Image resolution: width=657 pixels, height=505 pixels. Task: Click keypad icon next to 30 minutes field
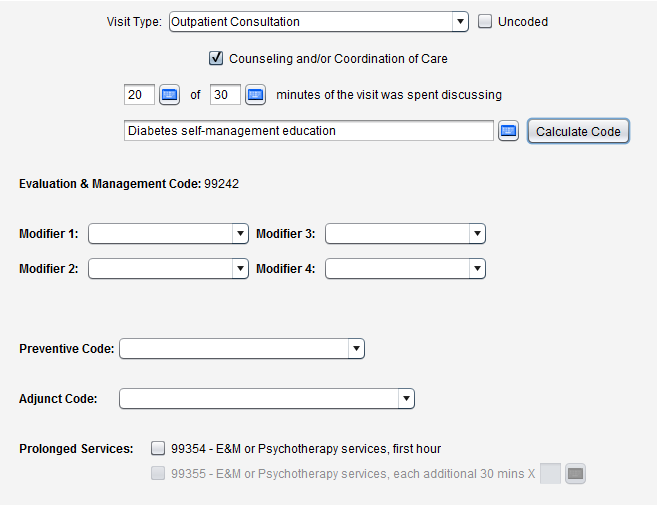[x=255, y=95]
